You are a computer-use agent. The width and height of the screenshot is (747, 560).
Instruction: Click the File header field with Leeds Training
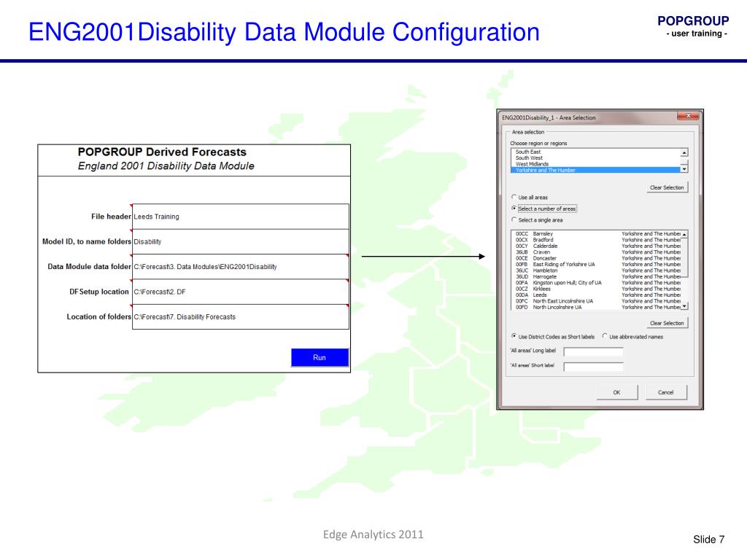[x=241, y=217]
